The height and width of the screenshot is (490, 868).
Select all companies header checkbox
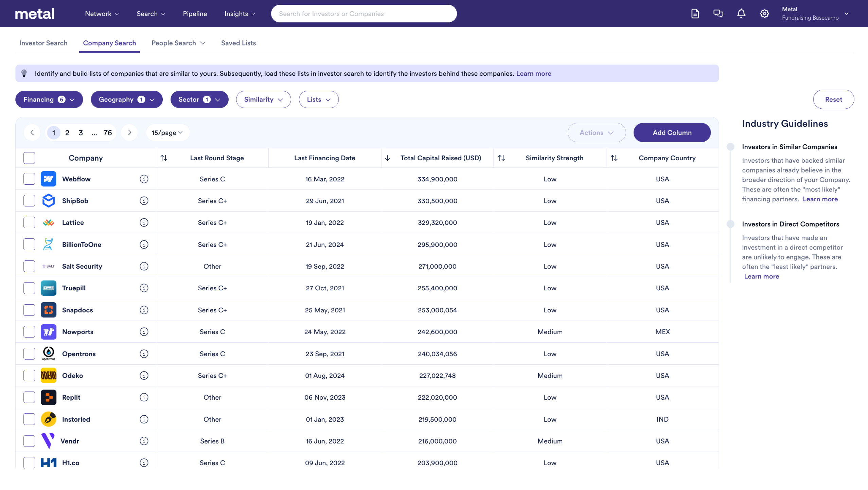(29, 158)
